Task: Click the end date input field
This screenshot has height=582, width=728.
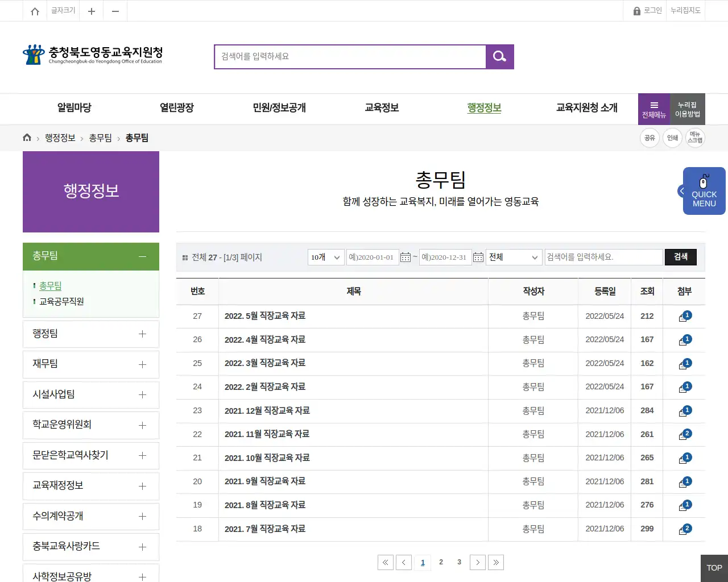Action: (445, 257)
